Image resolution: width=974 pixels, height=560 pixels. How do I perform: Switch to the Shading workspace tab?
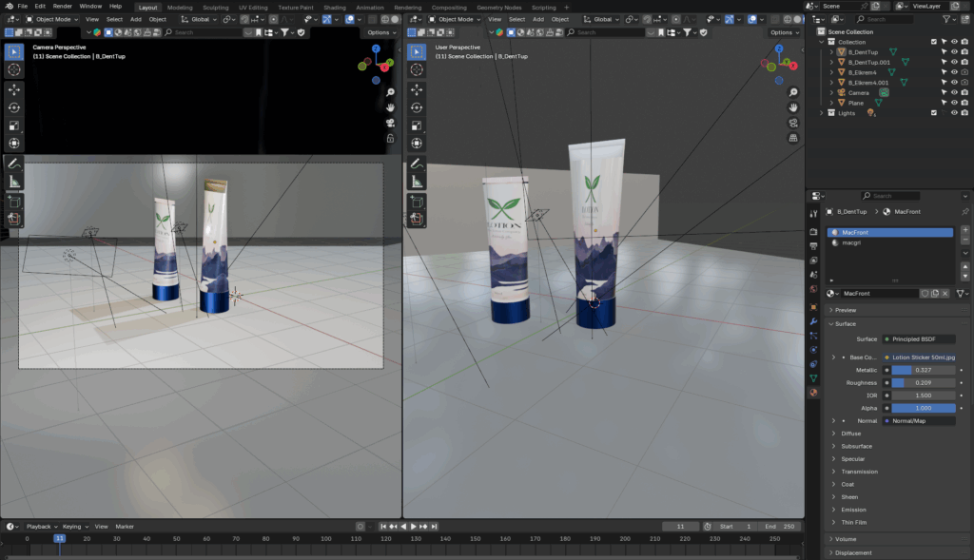tap(334, 7)
